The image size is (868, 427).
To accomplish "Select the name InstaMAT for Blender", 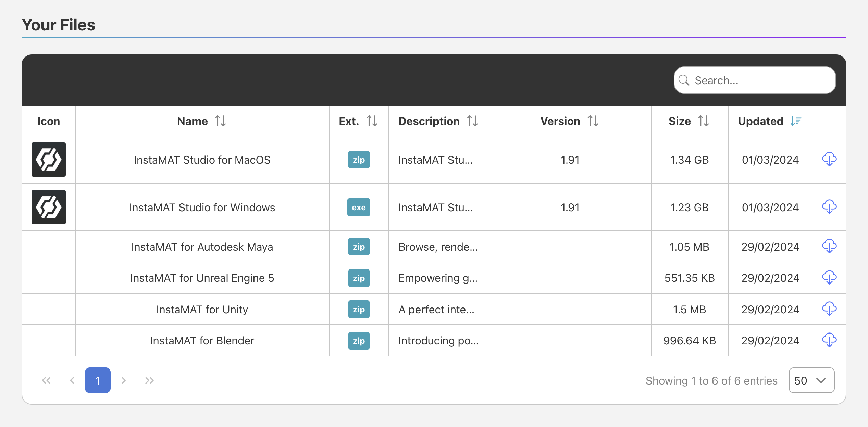I will (202, 341).
